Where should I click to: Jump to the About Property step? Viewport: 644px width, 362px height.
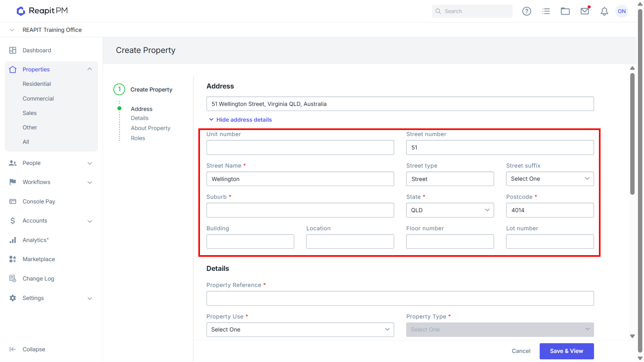tap(150, 128)
